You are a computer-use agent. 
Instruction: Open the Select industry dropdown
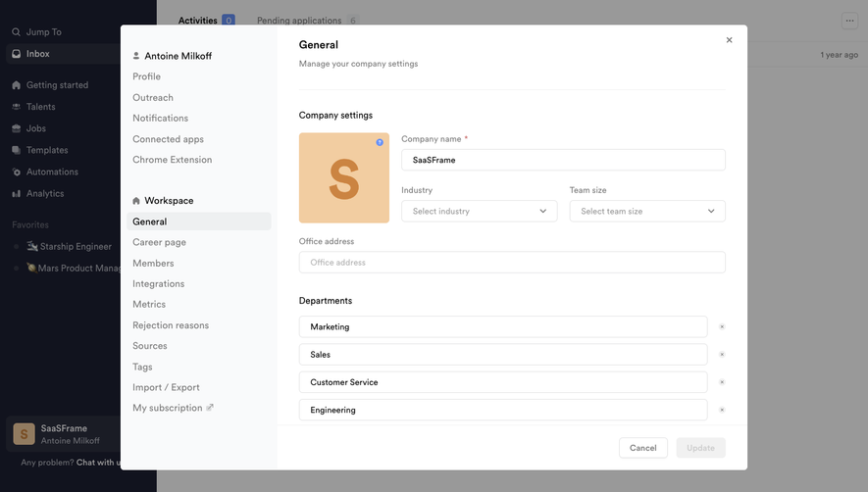tap(480, 212)
